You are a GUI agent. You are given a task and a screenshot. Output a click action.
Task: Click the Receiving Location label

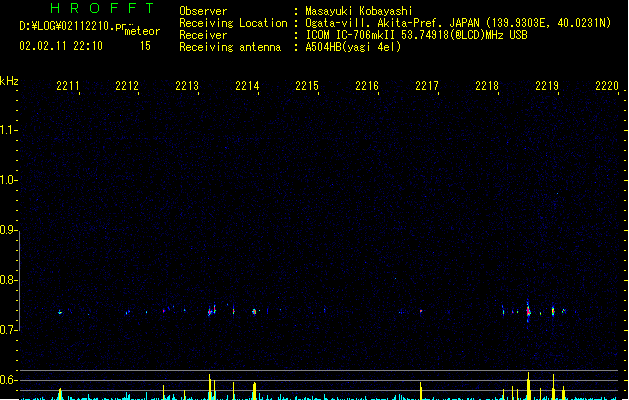pyautogui.click(x=233, y=23)
